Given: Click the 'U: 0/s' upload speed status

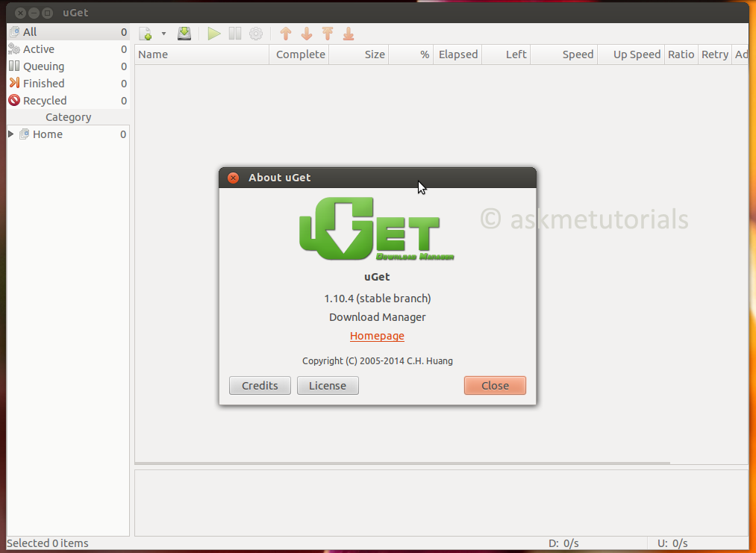Looking at the screenshot, I should click(672, 543).
